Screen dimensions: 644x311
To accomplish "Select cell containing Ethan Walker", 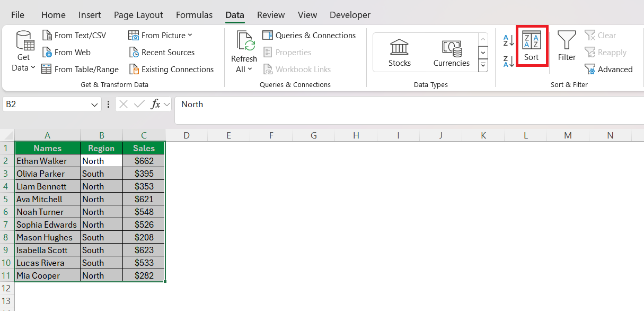I will pyautogui.click(x=48, y=161).
